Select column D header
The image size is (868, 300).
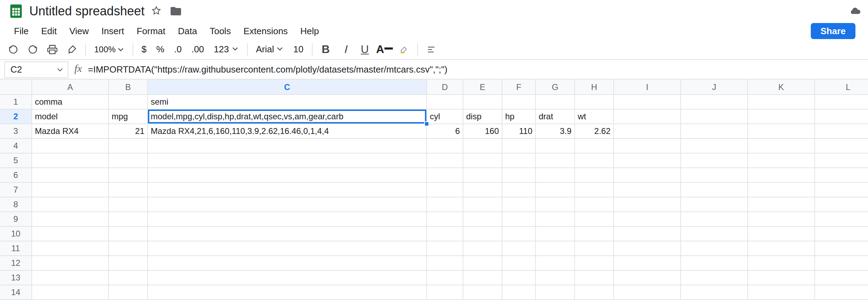pyautogui.click(x=445, y=87)
